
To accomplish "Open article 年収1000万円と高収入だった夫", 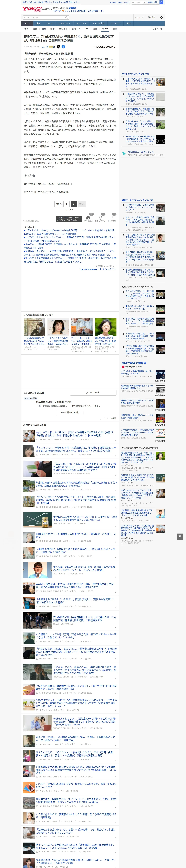I will 84,467.
